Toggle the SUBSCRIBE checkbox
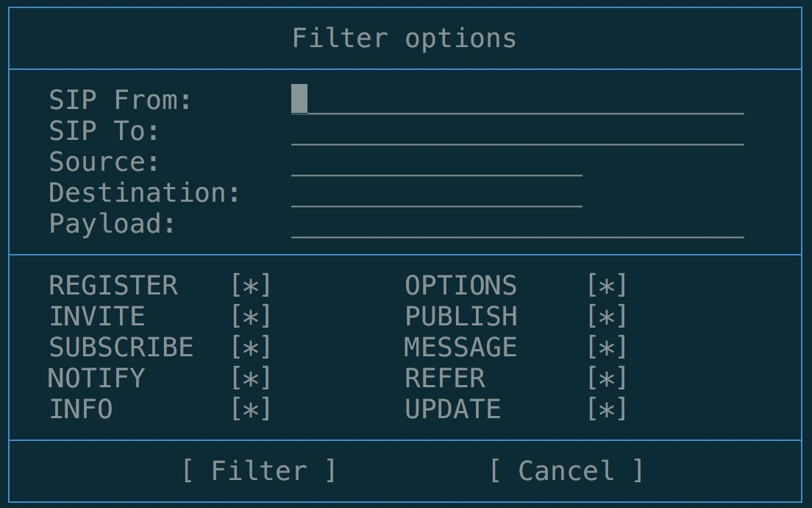Viewport: 812px width, 508px height. pos(251,348)
